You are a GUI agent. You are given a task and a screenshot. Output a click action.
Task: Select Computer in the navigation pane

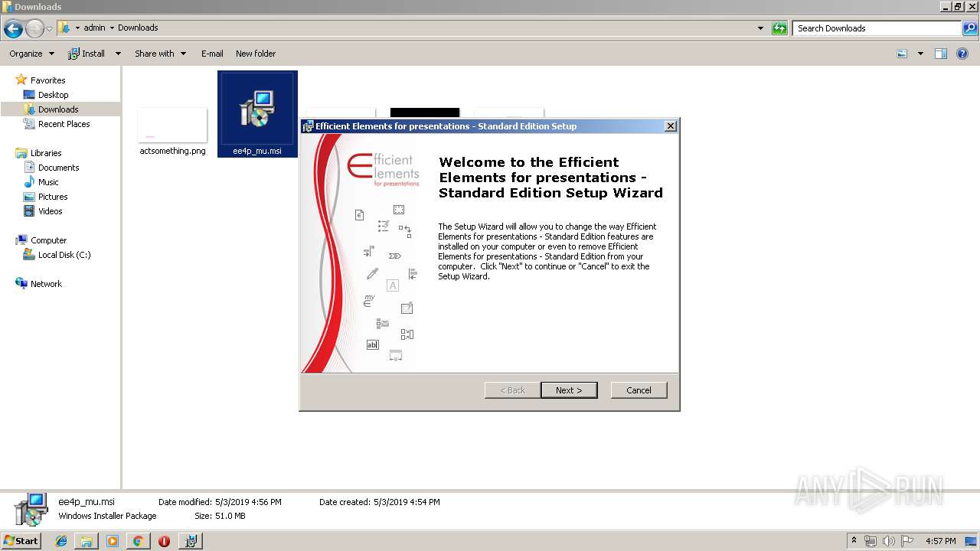[48, 240]
